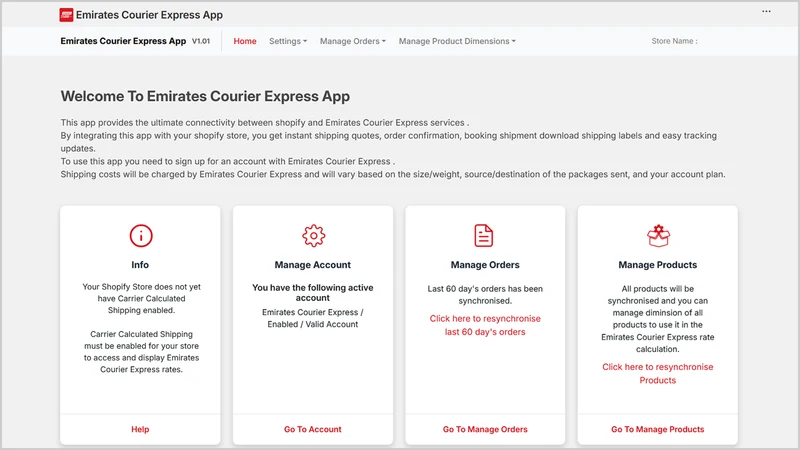Click the Manage Orders document icon

tap(484, 236)
